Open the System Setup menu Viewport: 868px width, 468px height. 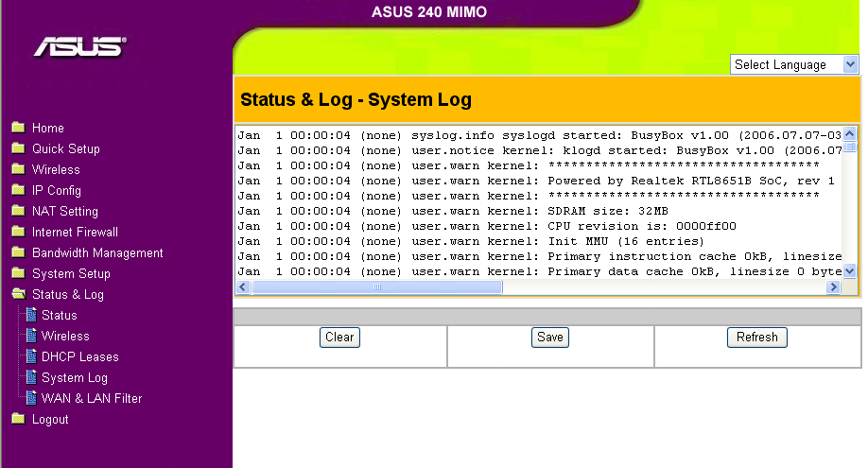(71, 273)
